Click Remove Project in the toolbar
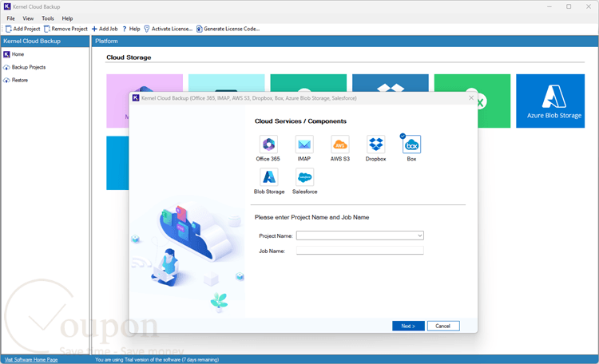Screen dimensions: 599x364 [65, 29]
